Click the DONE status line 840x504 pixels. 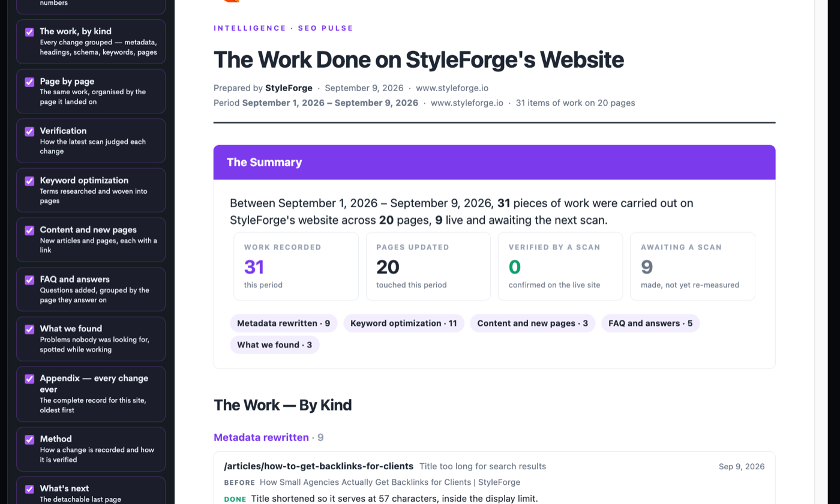381,499
